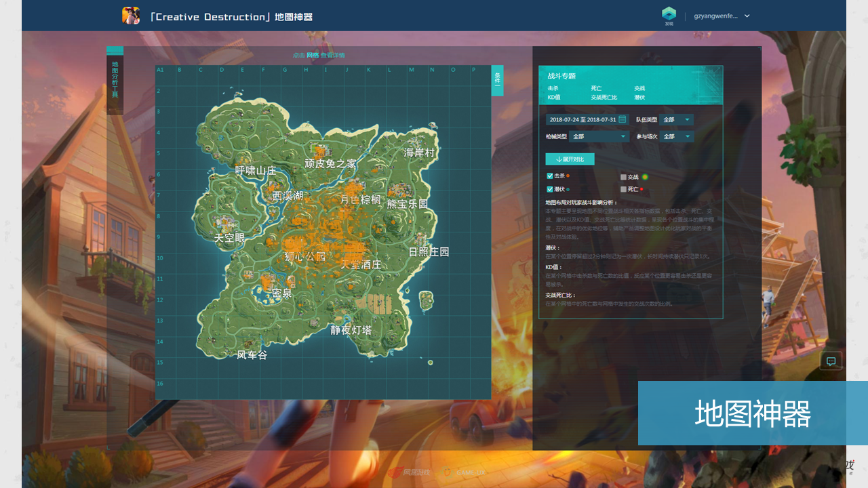The width and height of the screenshot is (868, 488).
Task: Uncheck the 击杀 checkbox
Action: tap(550, 176)
